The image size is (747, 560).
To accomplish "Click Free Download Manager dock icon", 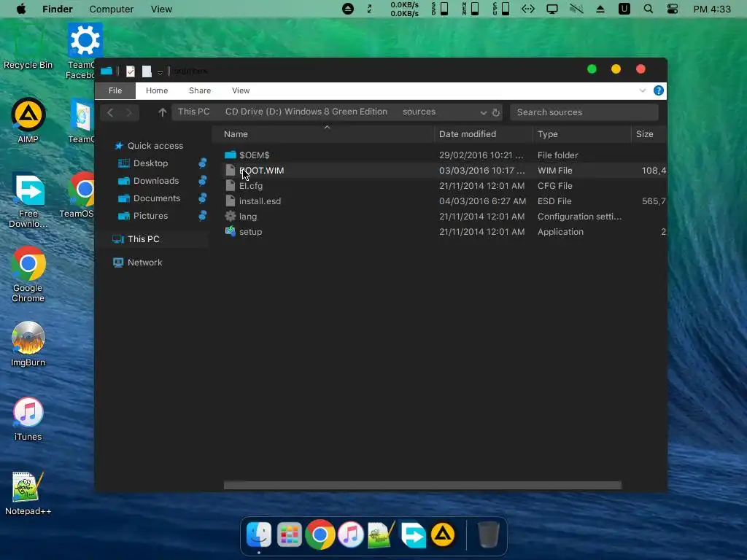I will [x=413, y=534].
